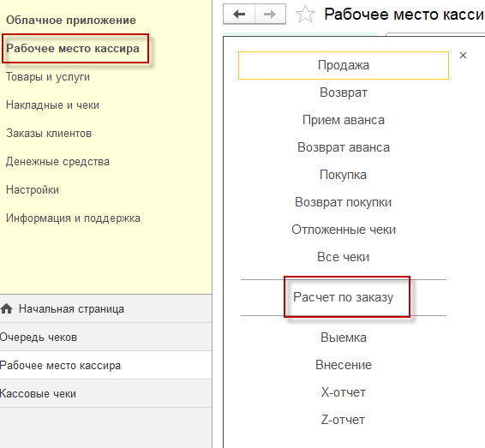The image size is (485, 448).
Task: Choose Возврат in the cashier menu
Action: [x=344, y=93]
